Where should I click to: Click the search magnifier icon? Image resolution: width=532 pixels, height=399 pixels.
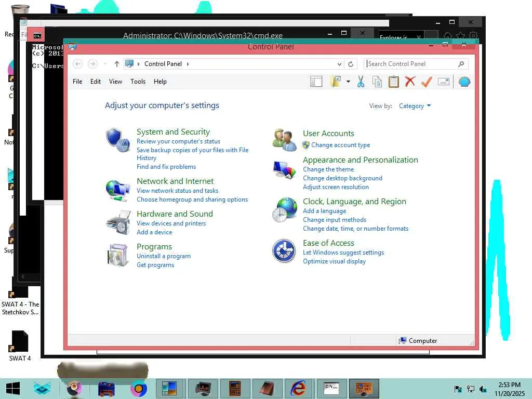click(461, 64)
